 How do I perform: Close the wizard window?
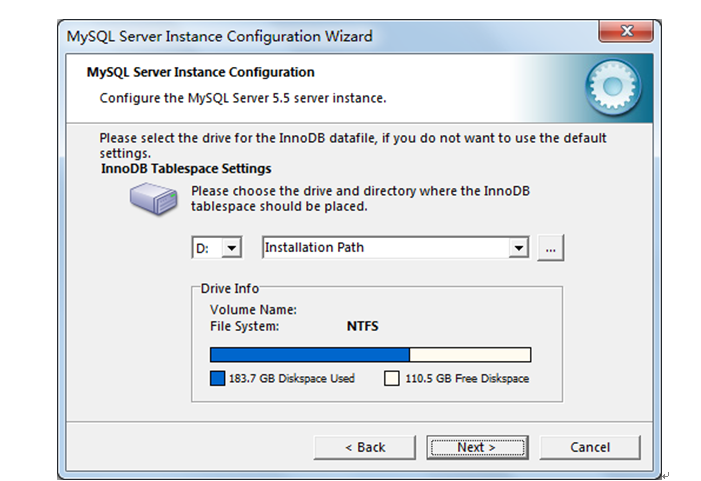pos(626,31)
